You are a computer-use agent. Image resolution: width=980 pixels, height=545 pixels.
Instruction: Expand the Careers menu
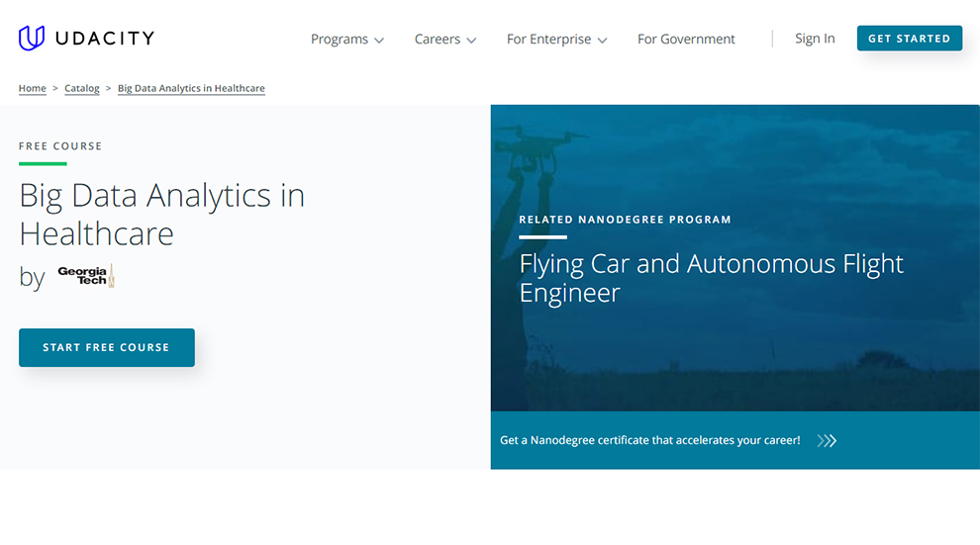[x=445, y=40]
